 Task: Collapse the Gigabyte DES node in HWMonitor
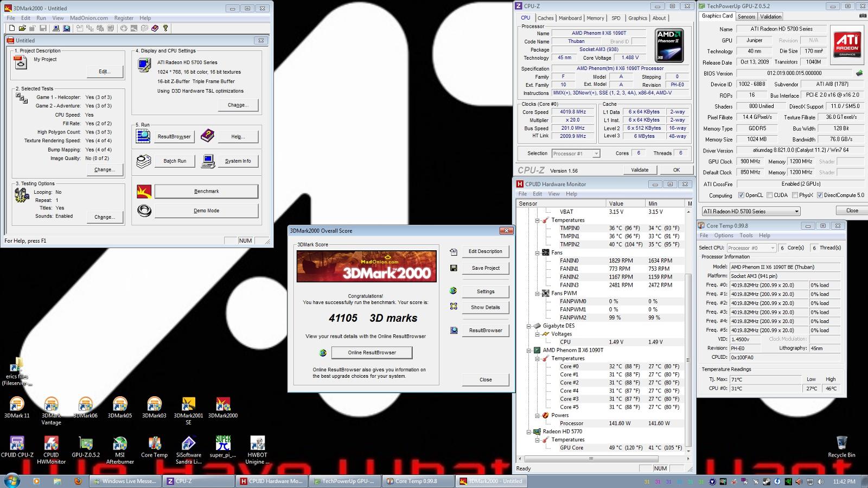(528, 326)
